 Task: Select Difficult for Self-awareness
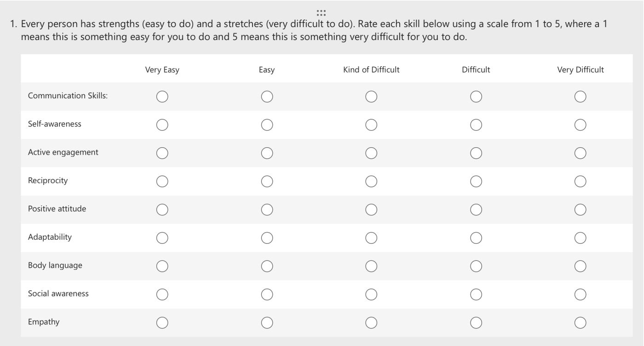click(476, 125)
